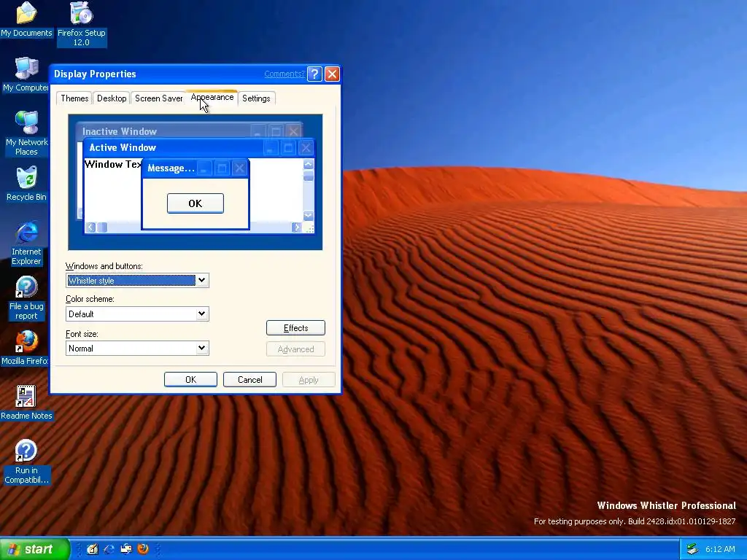
Task: Select the File a bug report shortcut
Action: coord(27,298)
